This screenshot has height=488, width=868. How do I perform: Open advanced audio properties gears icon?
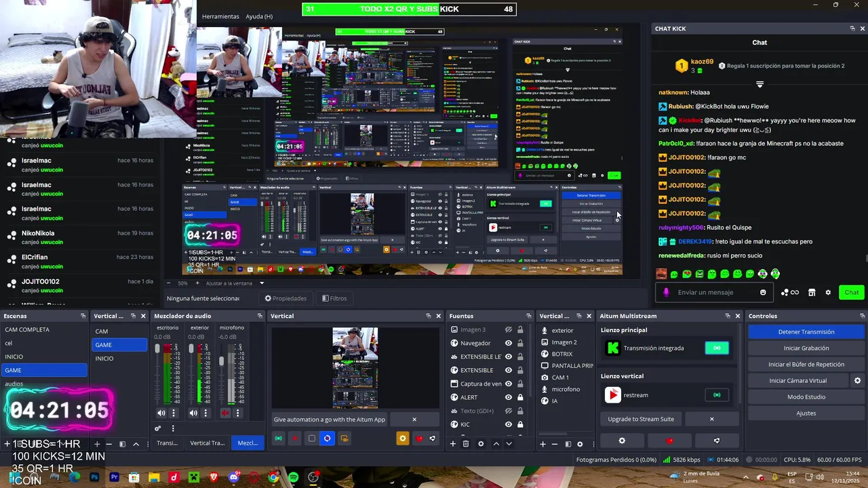158,428
